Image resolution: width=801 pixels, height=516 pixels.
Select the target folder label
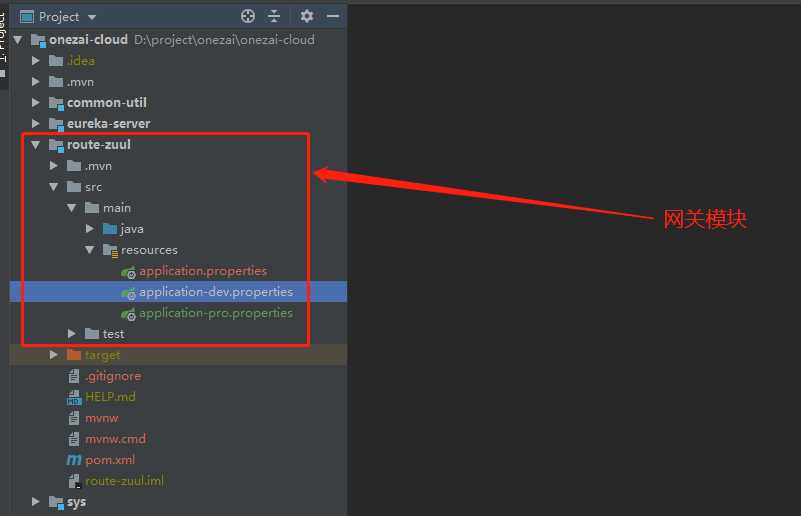pos(103,355)
